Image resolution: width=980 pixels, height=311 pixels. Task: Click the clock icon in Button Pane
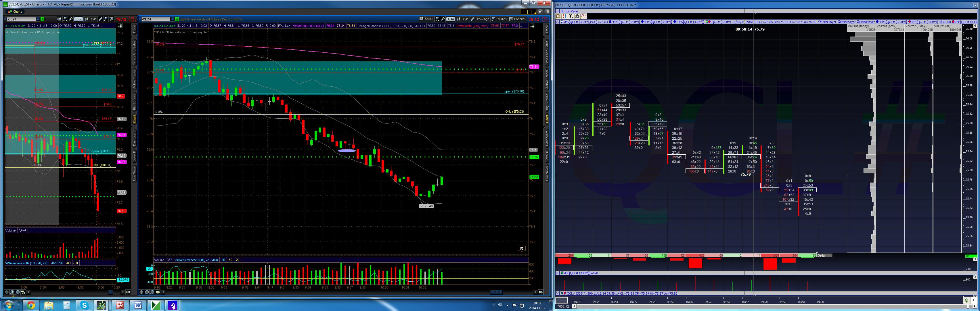coord(558,16)
